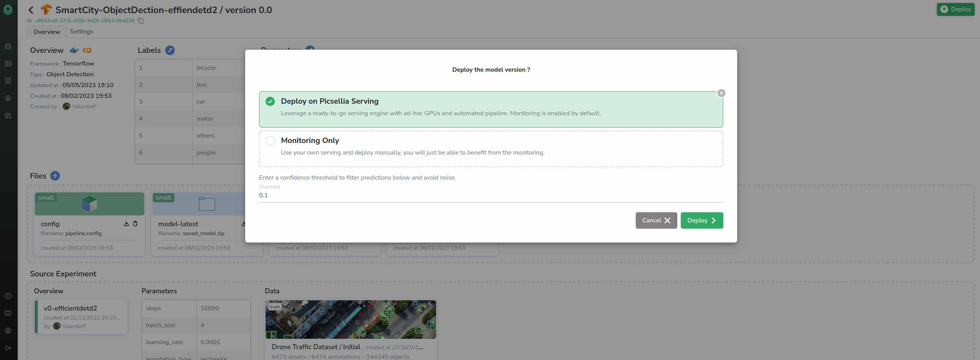Screen dimensions: 980x360
Task: Click the bicycle label row
Action: click(x=190, y=68)
